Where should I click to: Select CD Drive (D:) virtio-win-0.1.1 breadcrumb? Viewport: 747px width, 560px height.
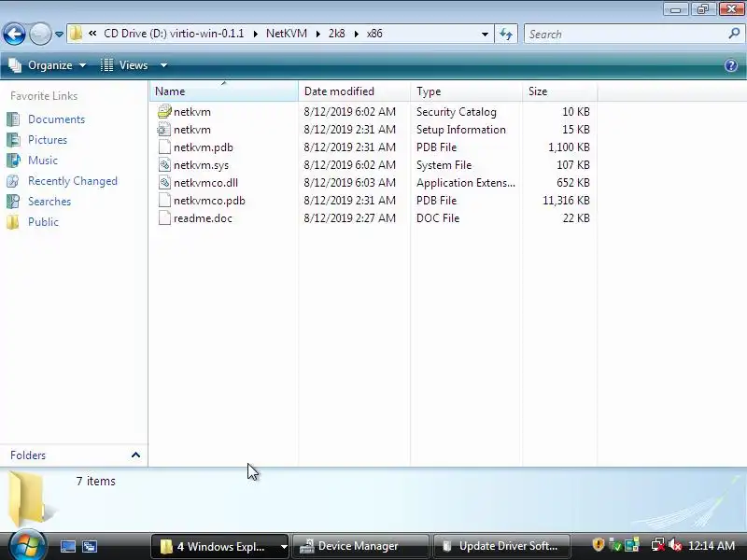click(174, 34)
